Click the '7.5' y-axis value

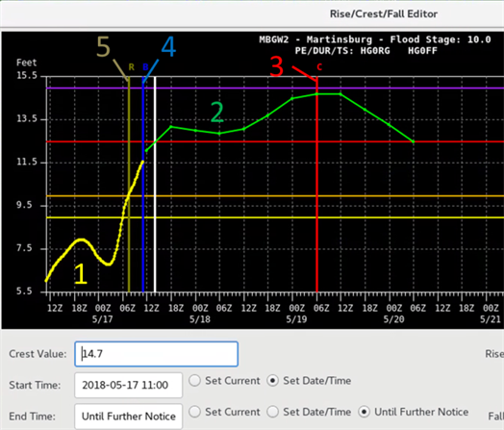[x=24, y=248]
